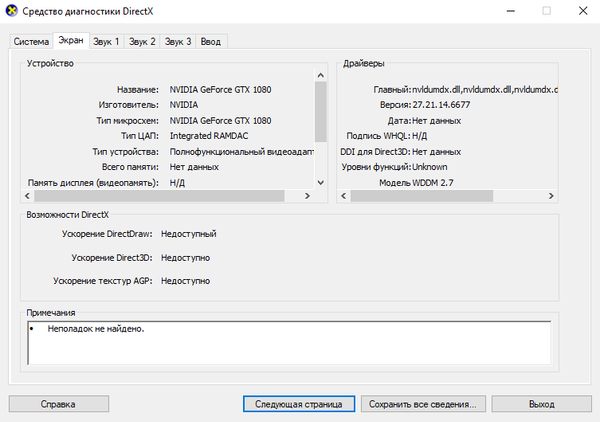Click the 'Тип устройства:' label

click(125, 152)
